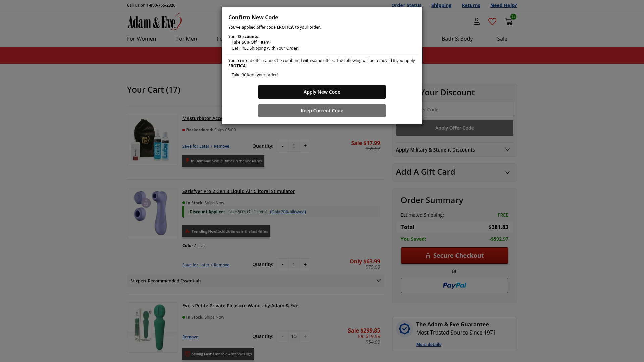Expand the Add A Gift Card section
Image resolution: width=644 pixels, height=362 pixels.
click(454, 172)
